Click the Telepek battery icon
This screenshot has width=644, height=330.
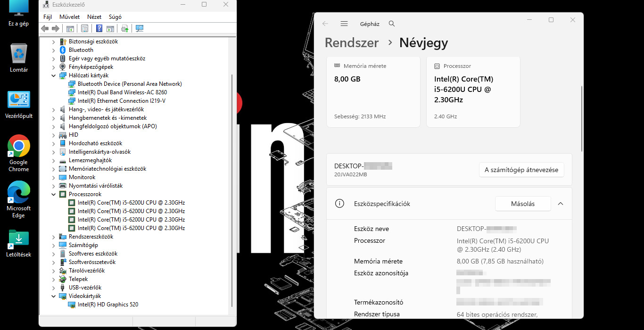click(x=63, y=279)
